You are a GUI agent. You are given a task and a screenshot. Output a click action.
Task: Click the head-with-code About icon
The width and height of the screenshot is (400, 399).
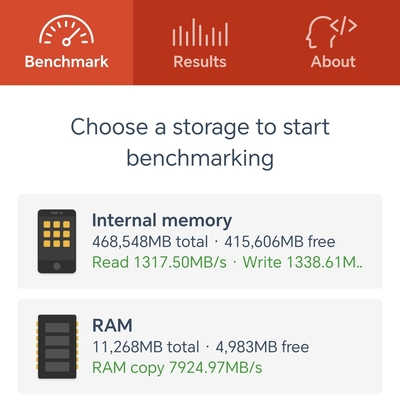(331, 32)
